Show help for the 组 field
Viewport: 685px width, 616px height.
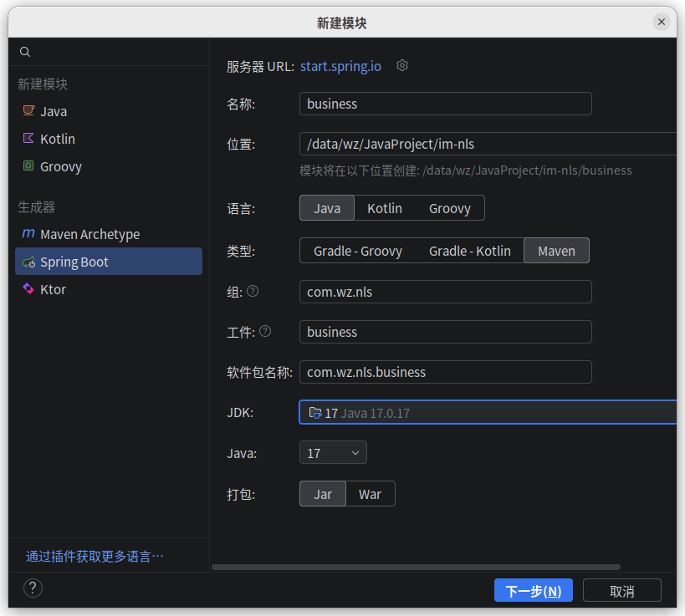coord(253,291)
